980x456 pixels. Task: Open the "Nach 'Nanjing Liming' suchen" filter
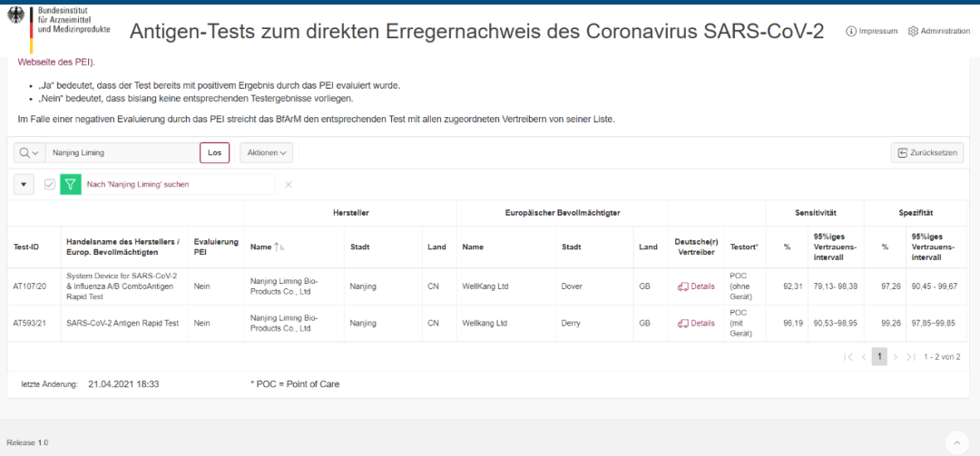click(x=138, y=185)
